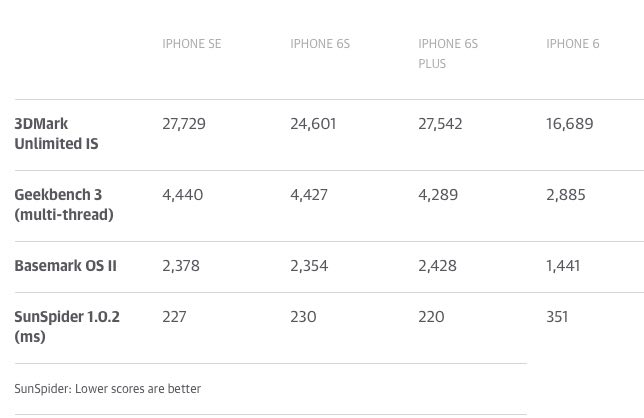
Task: Click the 24,601 3DMark score
Action: [x=313, y=124]
